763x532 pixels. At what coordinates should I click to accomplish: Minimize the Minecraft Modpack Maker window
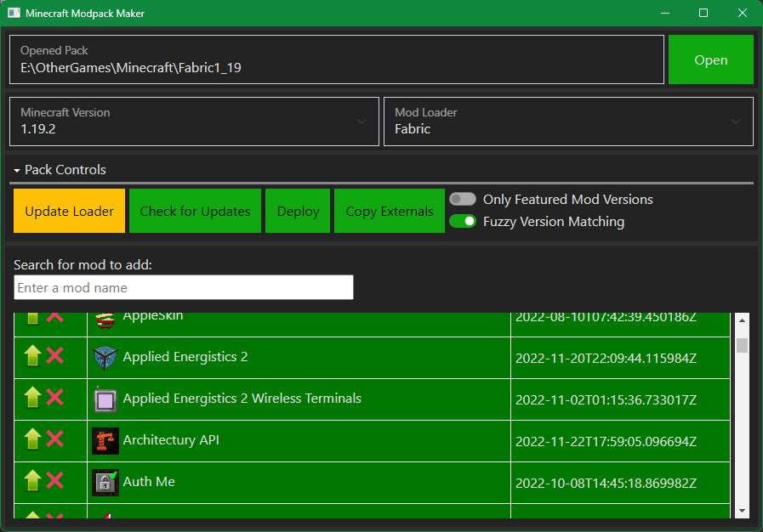[x=665, y=13]
